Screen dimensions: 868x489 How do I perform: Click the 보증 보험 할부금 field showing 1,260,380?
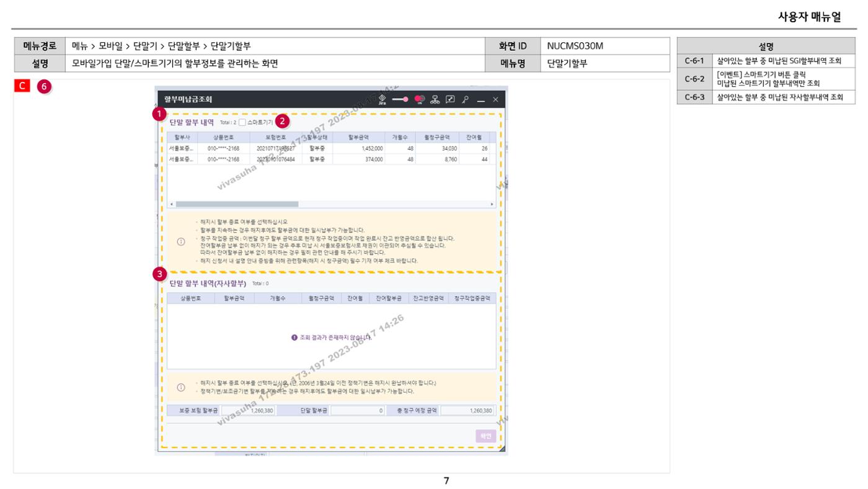(249, 410)
